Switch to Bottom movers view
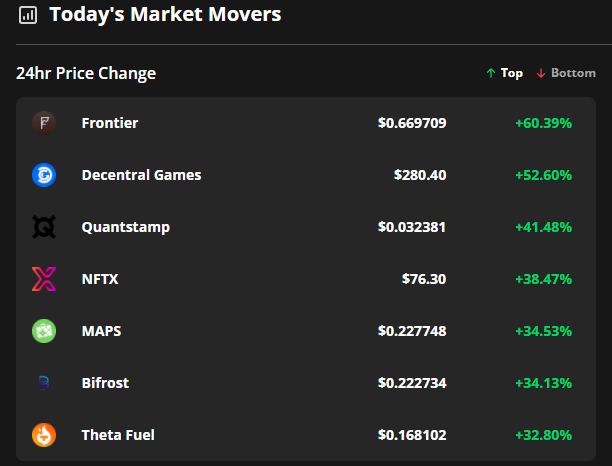Viewport: 612px width, 466px height. click(566, 73)
